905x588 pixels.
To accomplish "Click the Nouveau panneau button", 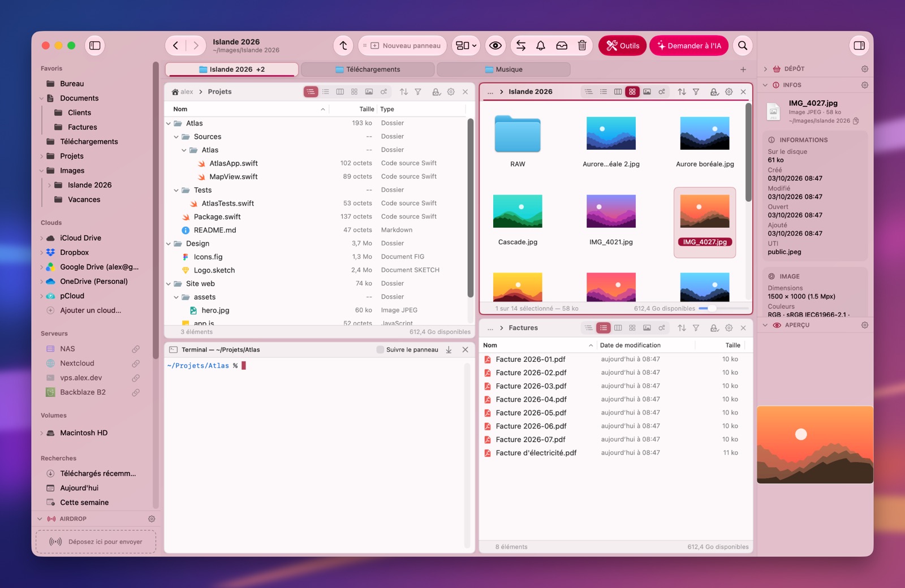I will coord(403,46).
